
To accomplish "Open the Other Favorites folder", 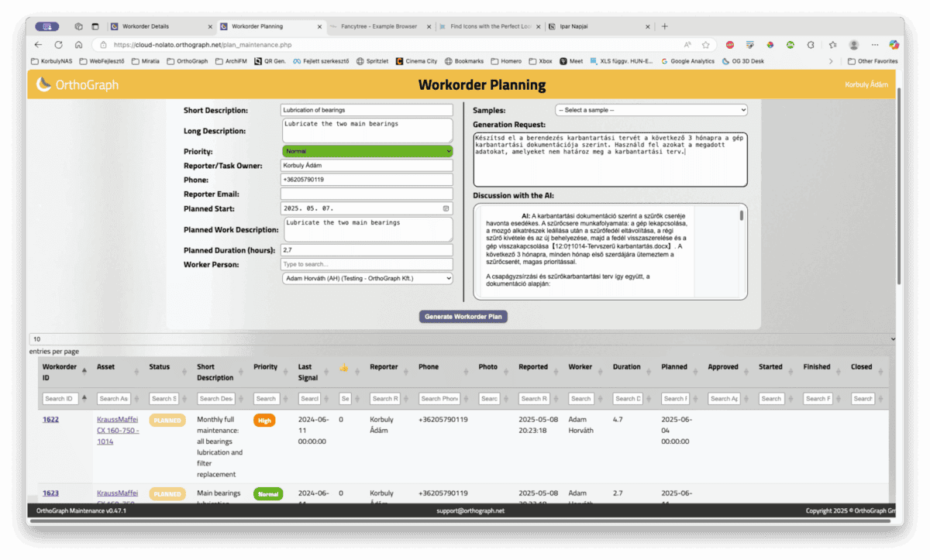I will (873, 61).
